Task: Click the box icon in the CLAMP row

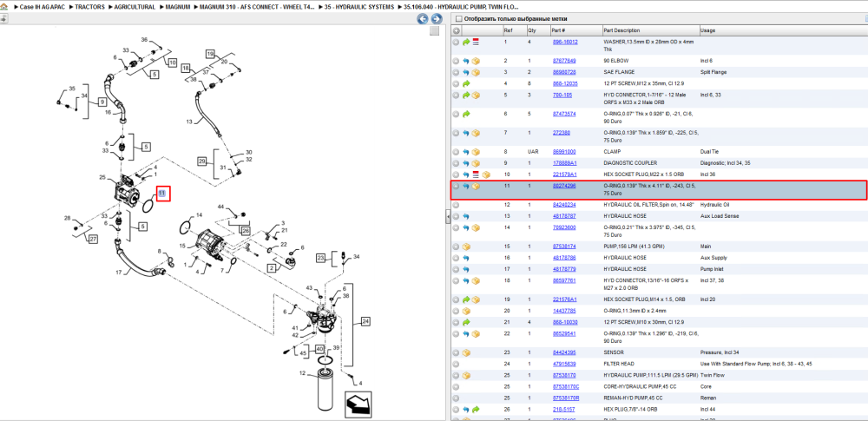Action: point(475,152)
